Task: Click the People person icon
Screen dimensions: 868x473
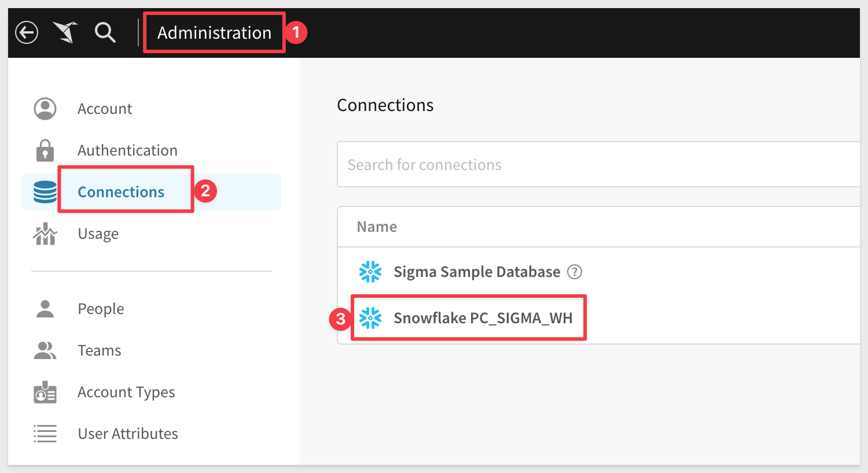Action: [x=45, y=309]
